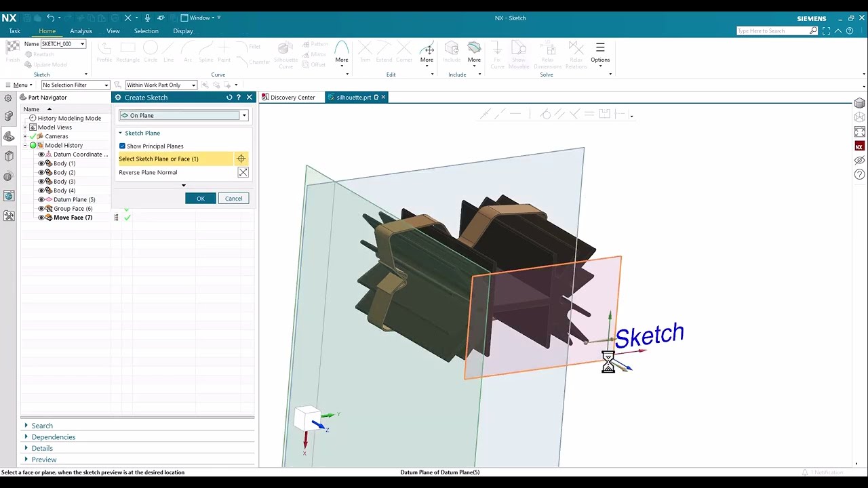The image size is (868, 488).
Task: Click the wireframe cube icon at right
Action: 860,117
